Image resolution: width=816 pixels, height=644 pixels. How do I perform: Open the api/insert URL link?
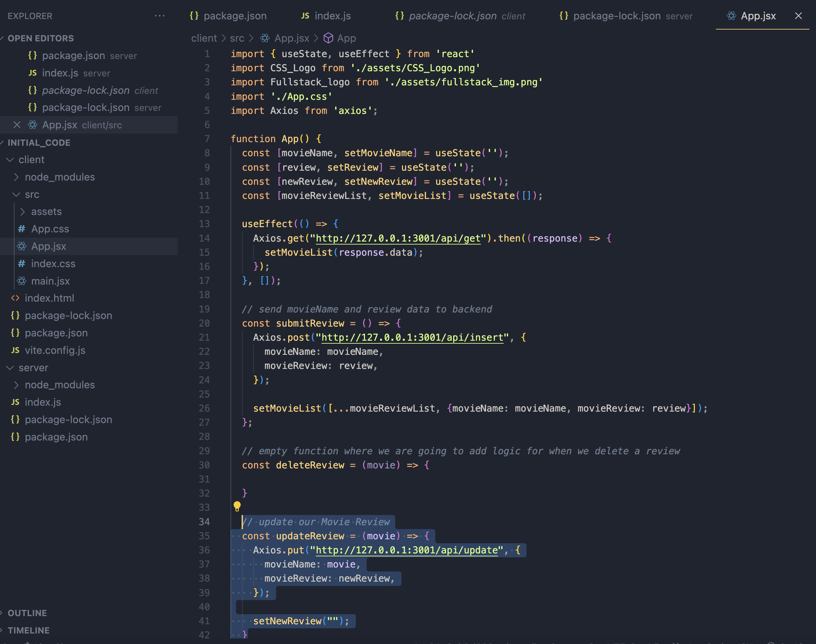[412, 337]
